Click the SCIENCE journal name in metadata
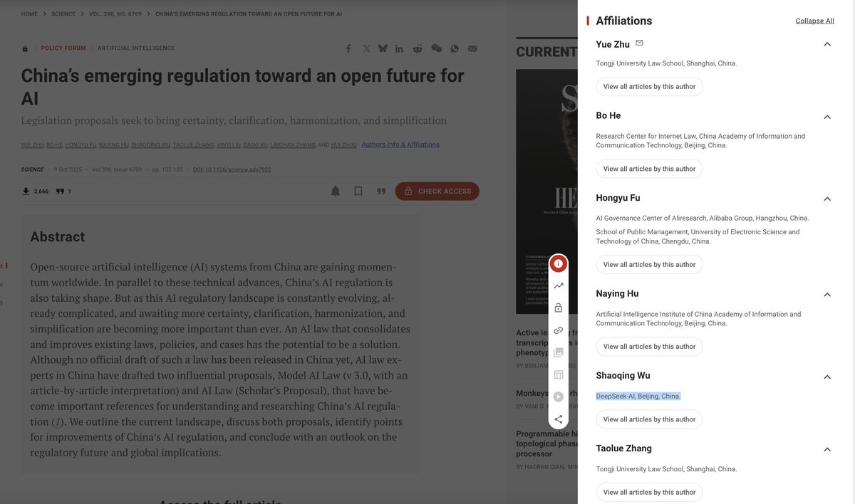The width and height of the screenshot is (855, 504). (32, 169)
